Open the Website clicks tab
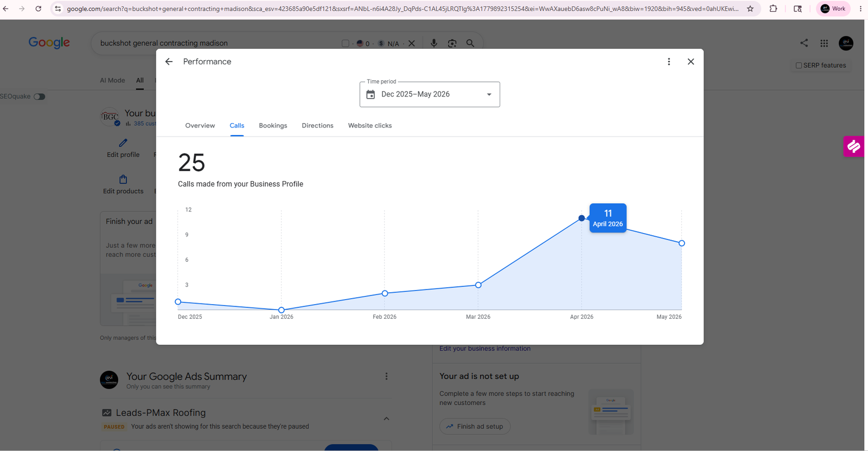 coord(370,126)
